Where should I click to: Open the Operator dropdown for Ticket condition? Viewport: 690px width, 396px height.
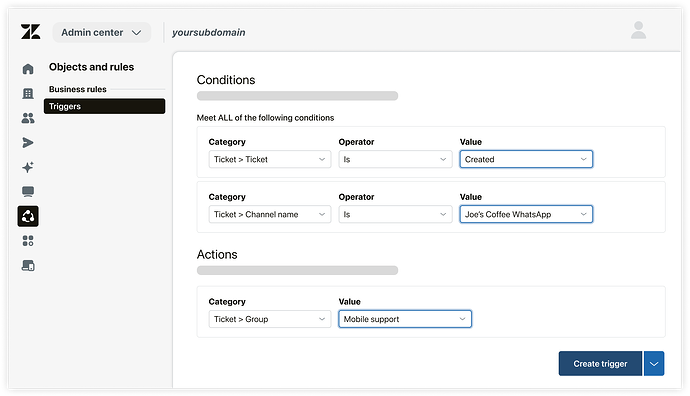395,159
